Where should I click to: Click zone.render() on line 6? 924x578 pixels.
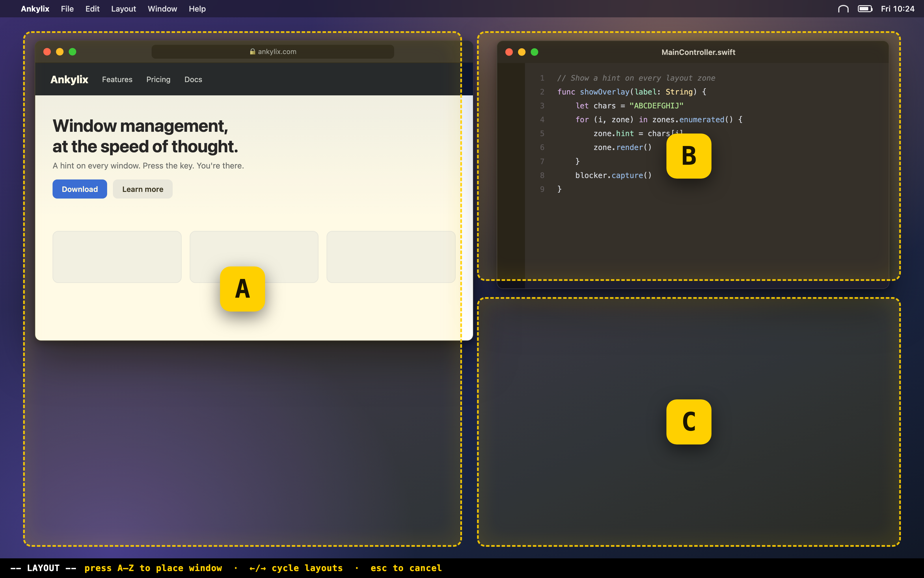[623, 148]
